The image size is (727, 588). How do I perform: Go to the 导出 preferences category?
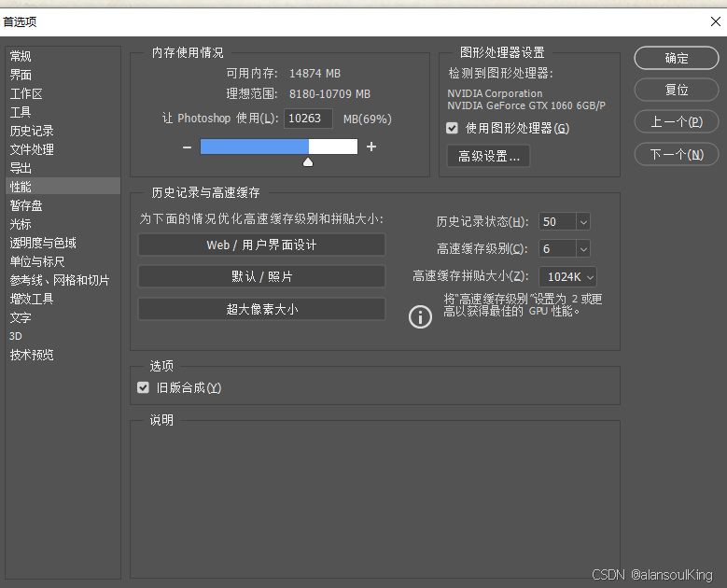click(x=63, y=168)
